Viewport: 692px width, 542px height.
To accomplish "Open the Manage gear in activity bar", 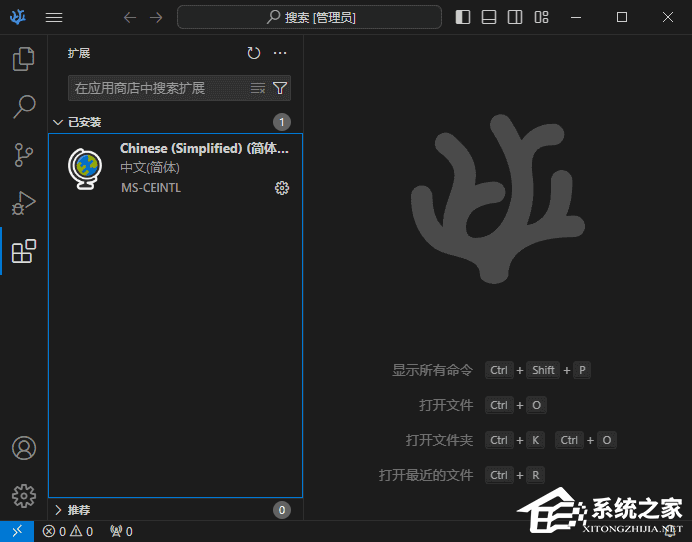I will (24, 496).
